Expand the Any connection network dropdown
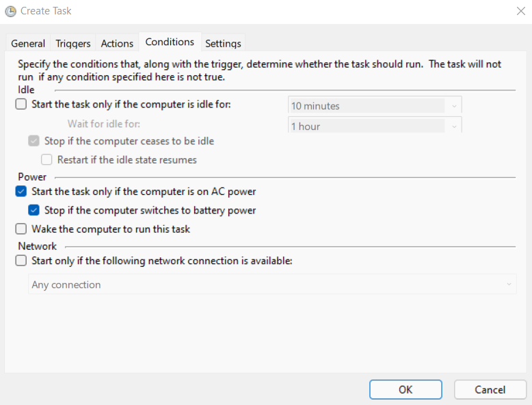Viewport: 532px width, 405px height. [272, 284]
